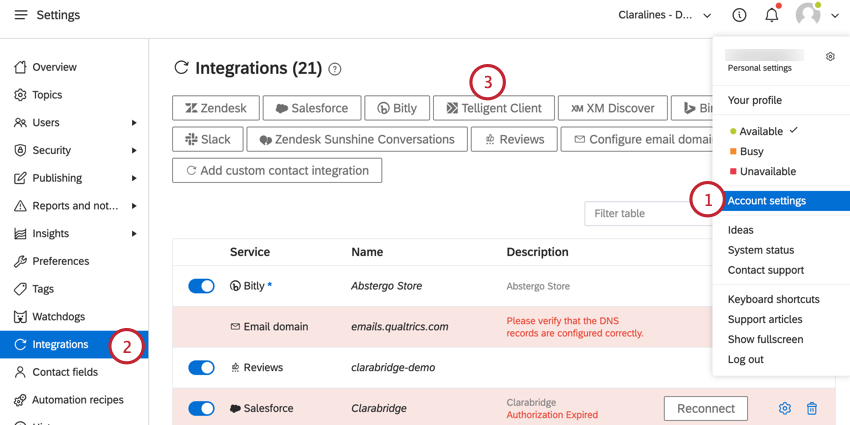Open the Claralines account dropdown
Viewport: 850px width, 425px height.
(x=665, y=15)
